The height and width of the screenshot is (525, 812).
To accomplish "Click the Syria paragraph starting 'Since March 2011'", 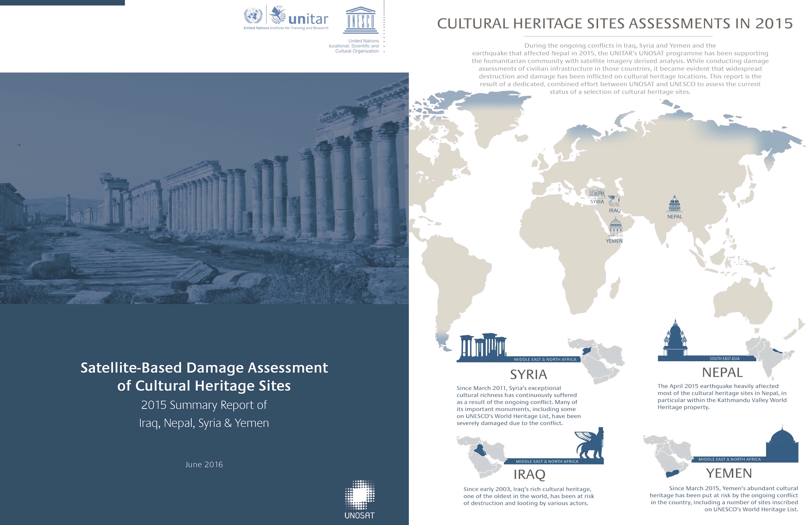I will (519, 406).
